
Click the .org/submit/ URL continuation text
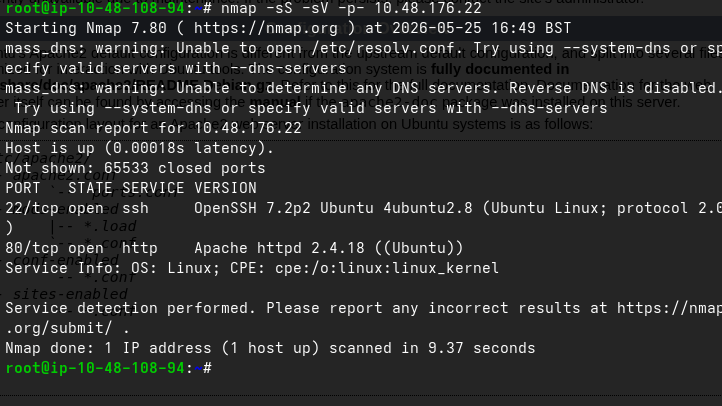[58, 328]
